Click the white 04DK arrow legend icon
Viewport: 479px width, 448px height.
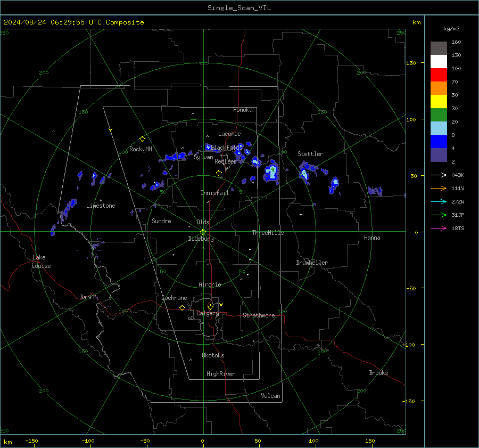[439, 175]
